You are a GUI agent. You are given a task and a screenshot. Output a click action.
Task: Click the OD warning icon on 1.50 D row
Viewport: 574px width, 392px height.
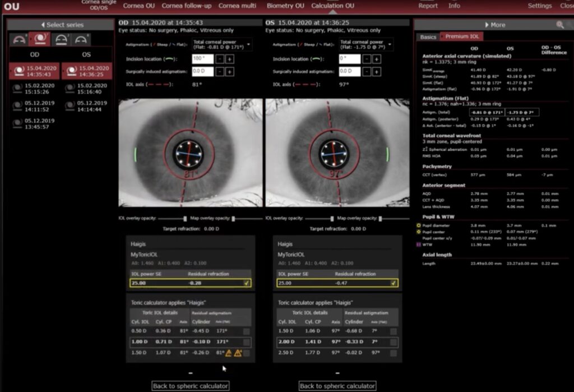click(x=229, y=353)
